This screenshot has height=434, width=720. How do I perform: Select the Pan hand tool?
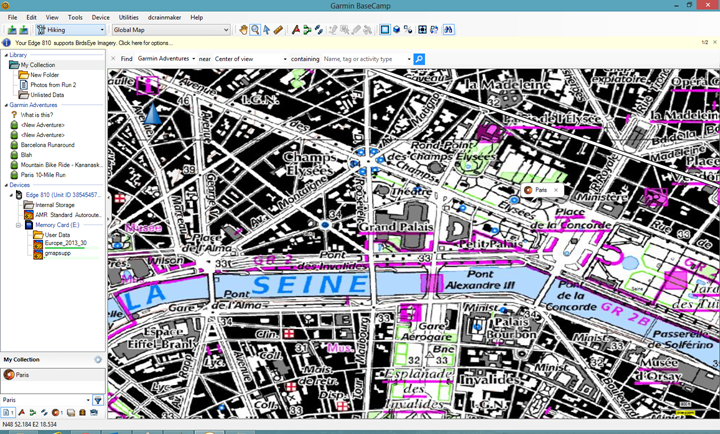click(x=243, y=30)
